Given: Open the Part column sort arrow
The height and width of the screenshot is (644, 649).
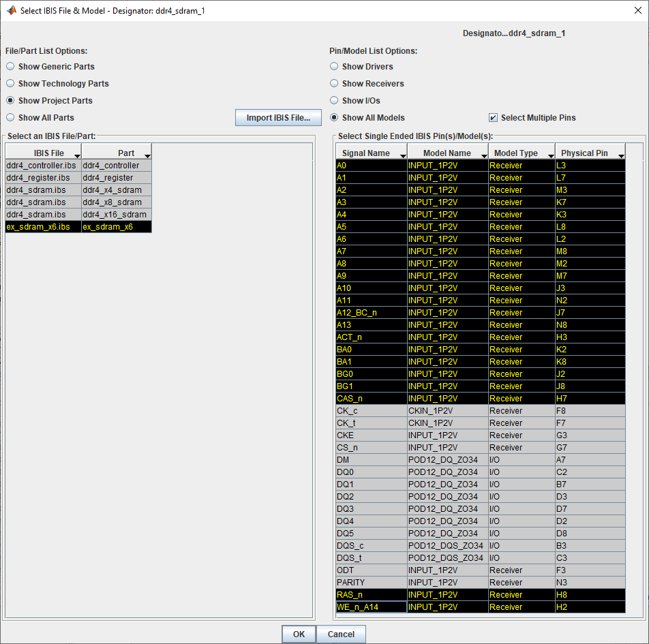Looking at the screenshot, I should 147,155.
